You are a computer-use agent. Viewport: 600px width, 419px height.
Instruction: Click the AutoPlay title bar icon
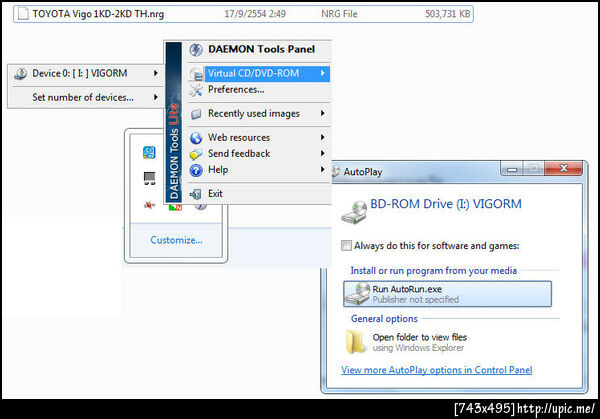pyautogui.click(x=336, y=172)
